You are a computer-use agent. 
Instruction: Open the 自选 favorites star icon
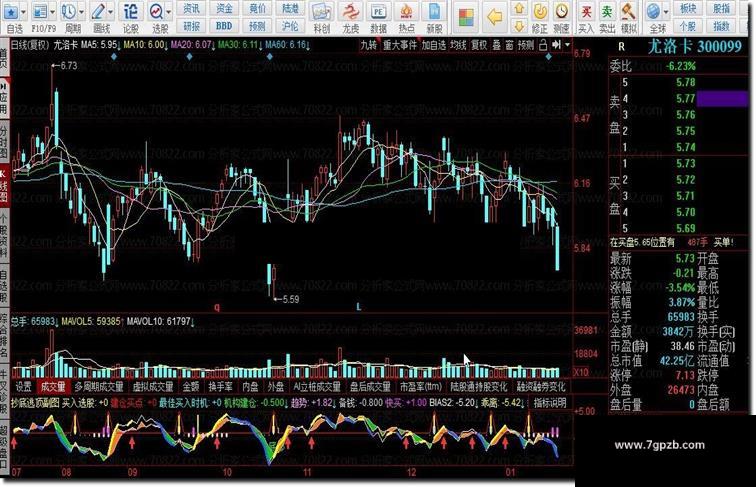(x=11, y=12)
